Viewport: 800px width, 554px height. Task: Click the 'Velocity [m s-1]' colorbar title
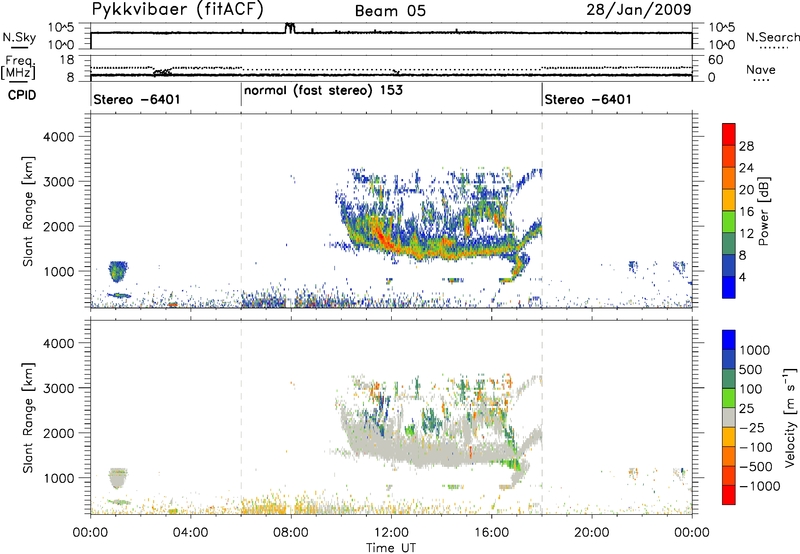tap(790, 417)
